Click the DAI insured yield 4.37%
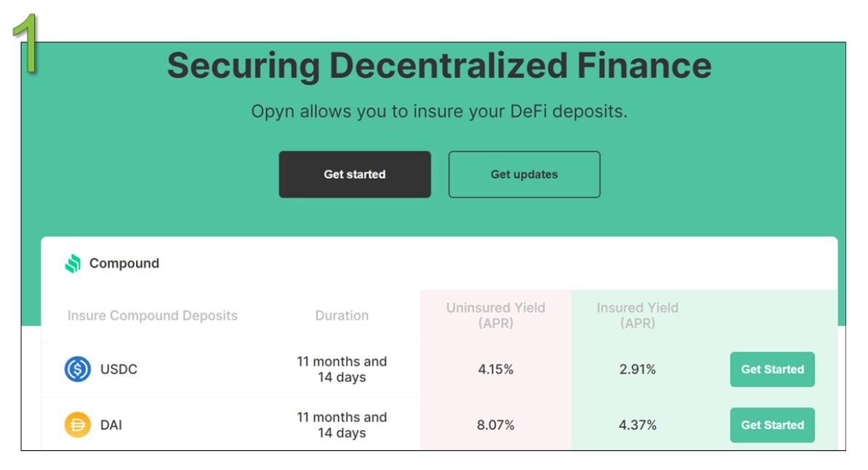This screenshot has height=470, width=868. tap(638, 426)
